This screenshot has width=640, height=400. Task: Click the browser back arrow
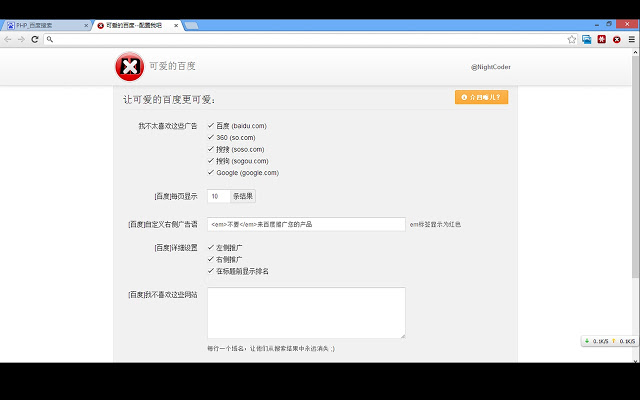pyautogui.click(x=8, y=39)
